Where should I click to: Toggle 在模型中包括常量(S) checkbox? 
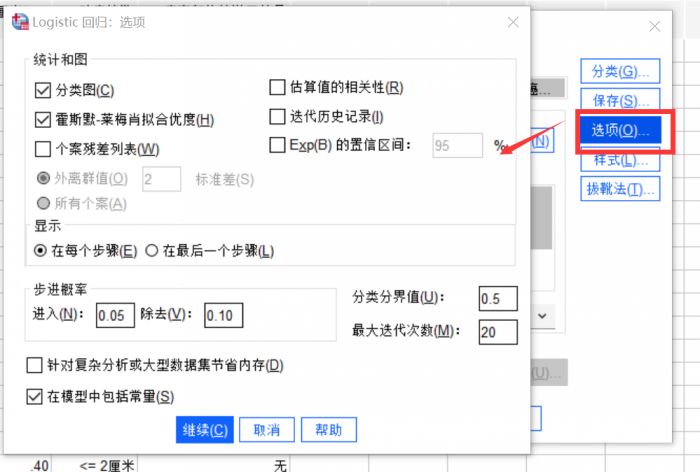(x=34, y=397)
